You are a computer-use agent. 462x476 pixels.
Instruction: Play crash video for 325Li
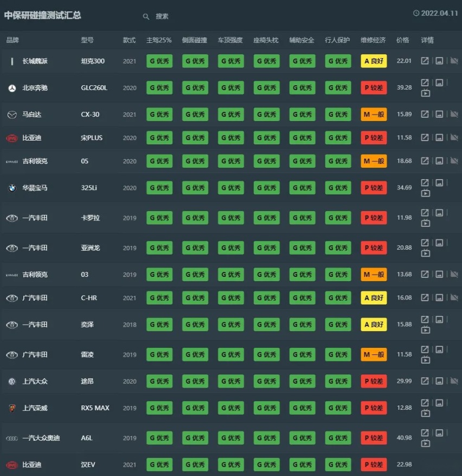pyautogui.click(x=426, y=193)
